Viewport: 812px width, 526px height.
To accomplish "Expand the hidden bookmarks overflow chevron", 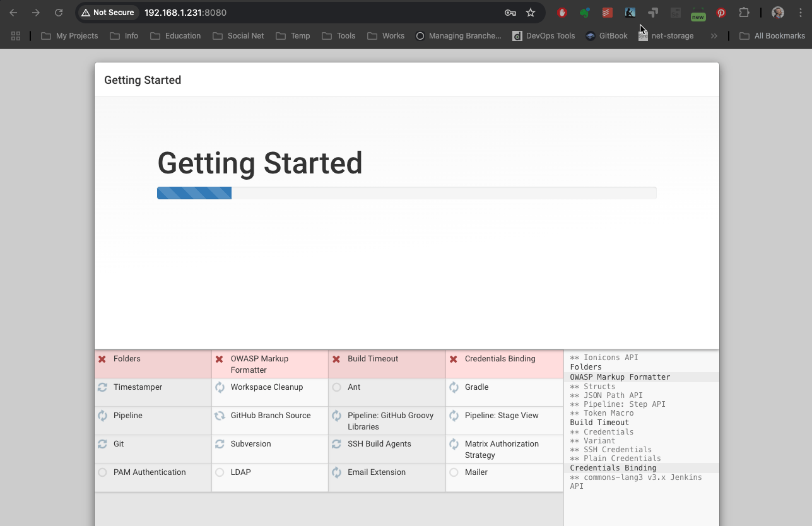I will click(714, 36).
